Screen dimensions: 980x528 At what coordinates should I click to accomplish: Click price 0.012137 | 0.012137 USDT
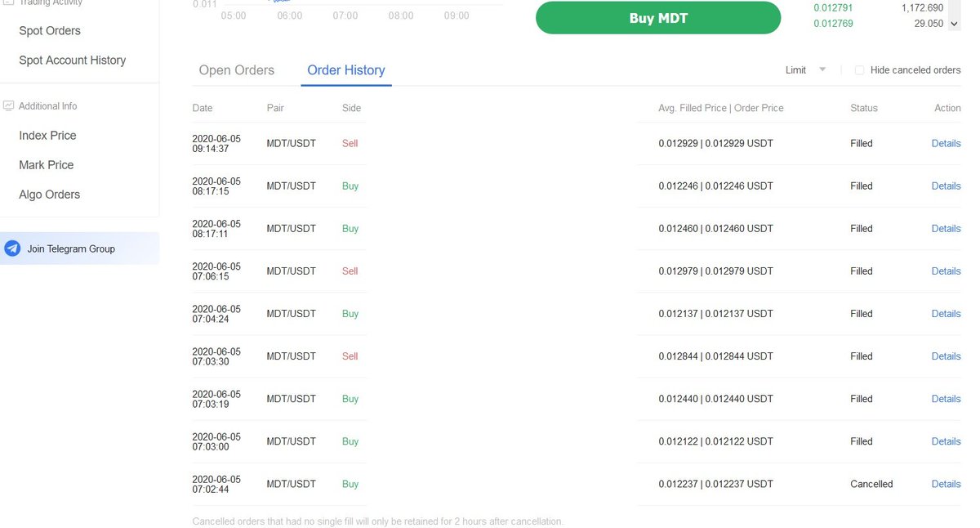715,314
